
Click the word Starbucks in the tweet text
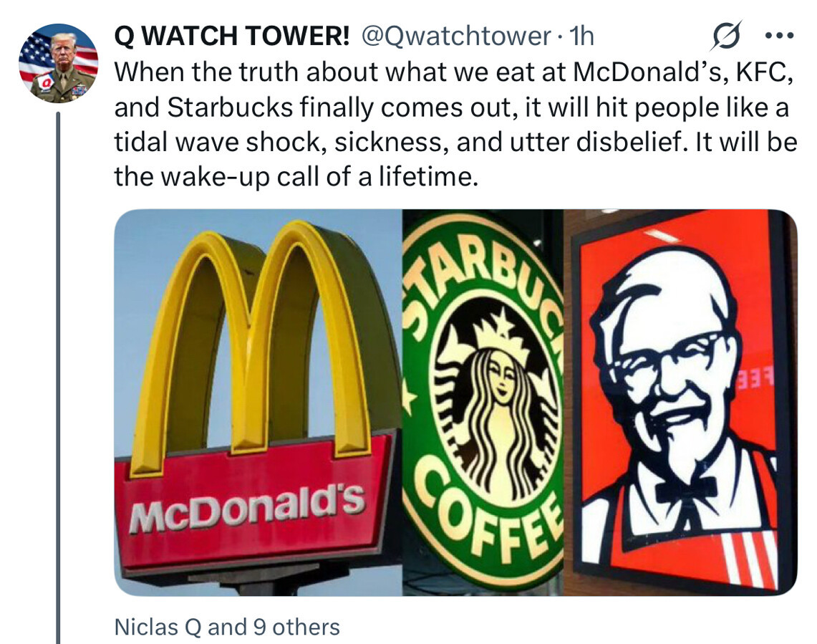tap(230, 107)
